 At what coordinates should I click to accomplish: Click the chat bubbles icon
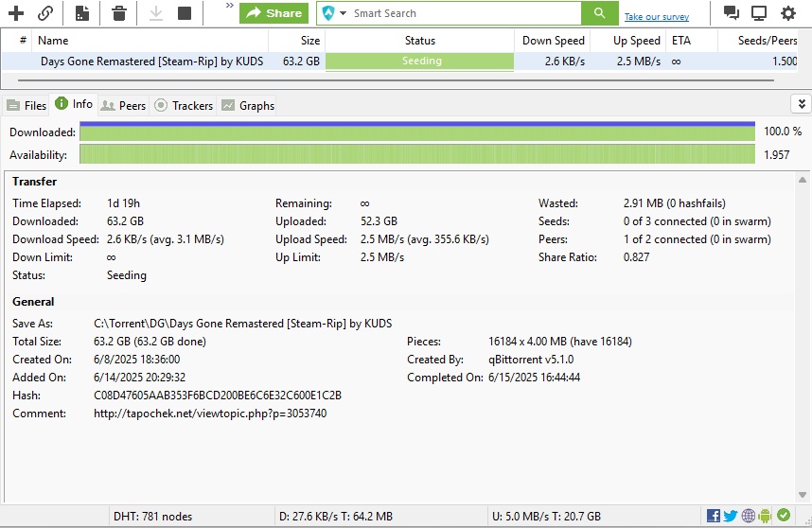click(x=732, y=13)
